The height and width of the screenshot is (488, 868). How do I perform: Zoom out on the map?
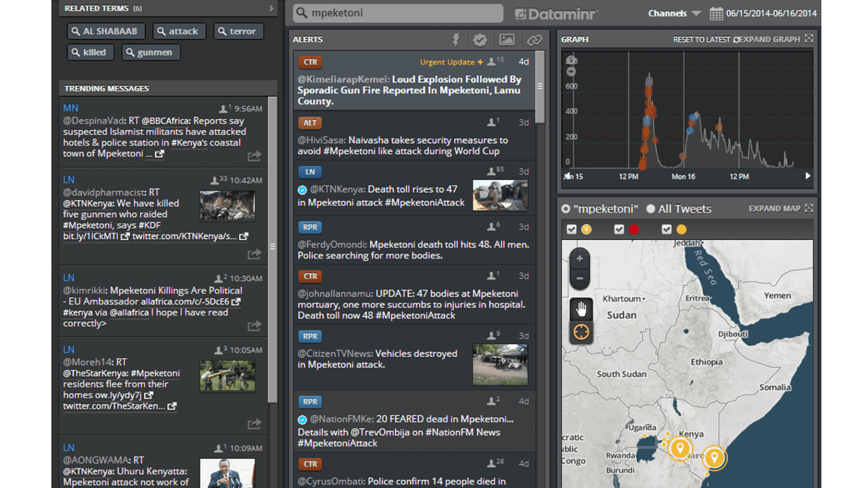579,279
